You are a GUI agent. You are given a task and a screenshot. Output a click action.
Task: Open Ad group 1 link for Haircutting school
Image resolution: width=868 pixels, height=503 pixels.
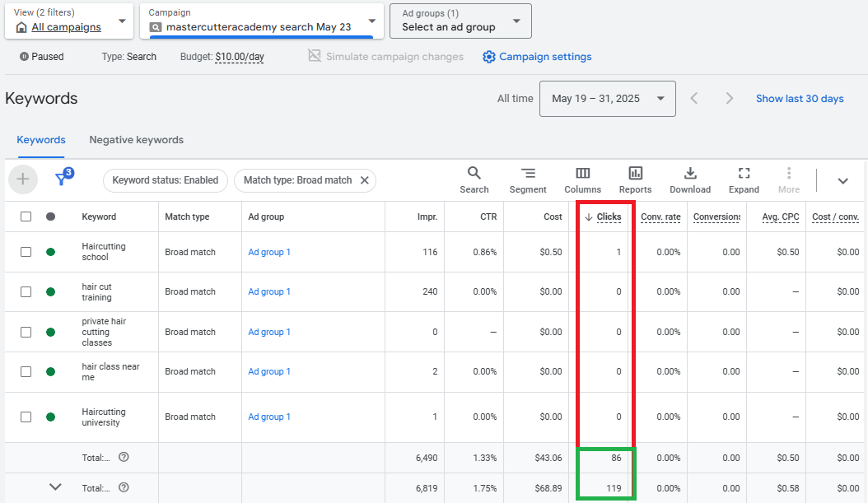269,252
